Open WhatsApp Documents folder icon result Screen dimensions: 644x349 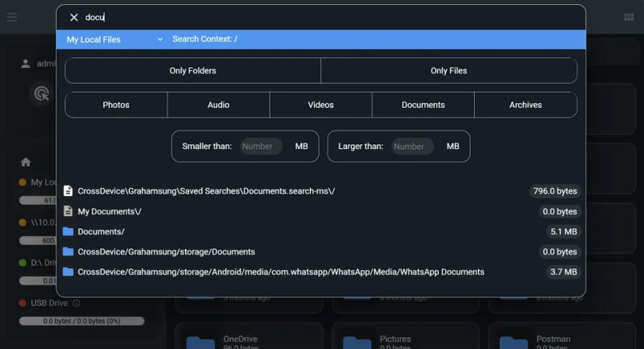tap(68, 272)
